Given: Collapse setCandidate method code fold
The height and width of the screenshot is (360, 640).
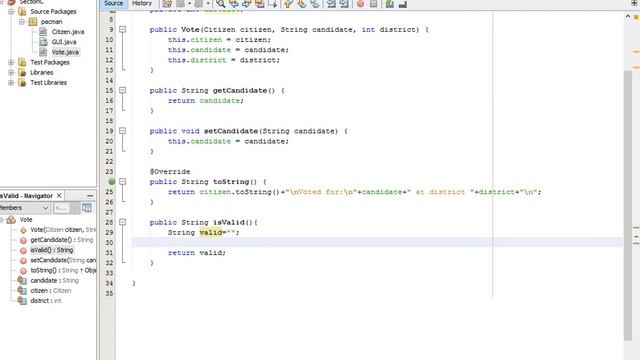Looking at the screenshot, I should [x=122, y=131].
